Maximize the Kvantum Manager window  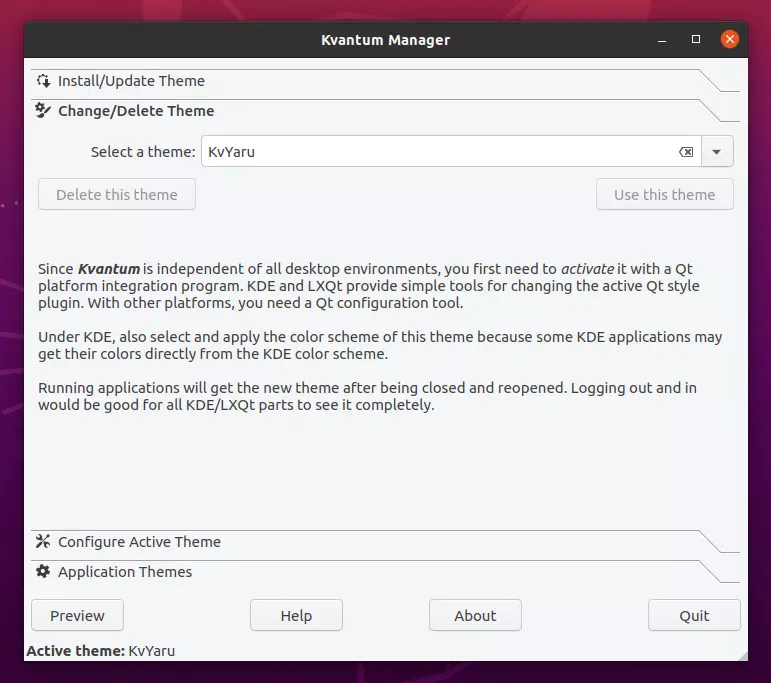tap(696, 39)
